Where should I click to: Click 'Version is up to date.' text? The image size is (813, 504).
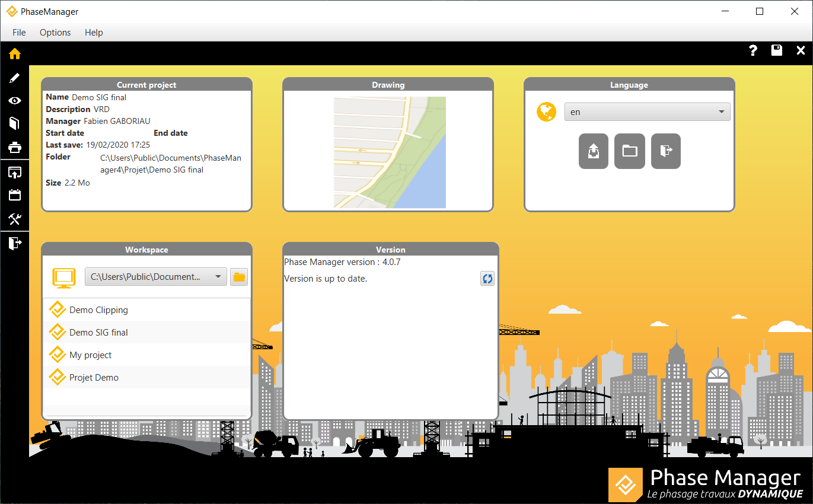pyautogui.click(x=326, y=279)
